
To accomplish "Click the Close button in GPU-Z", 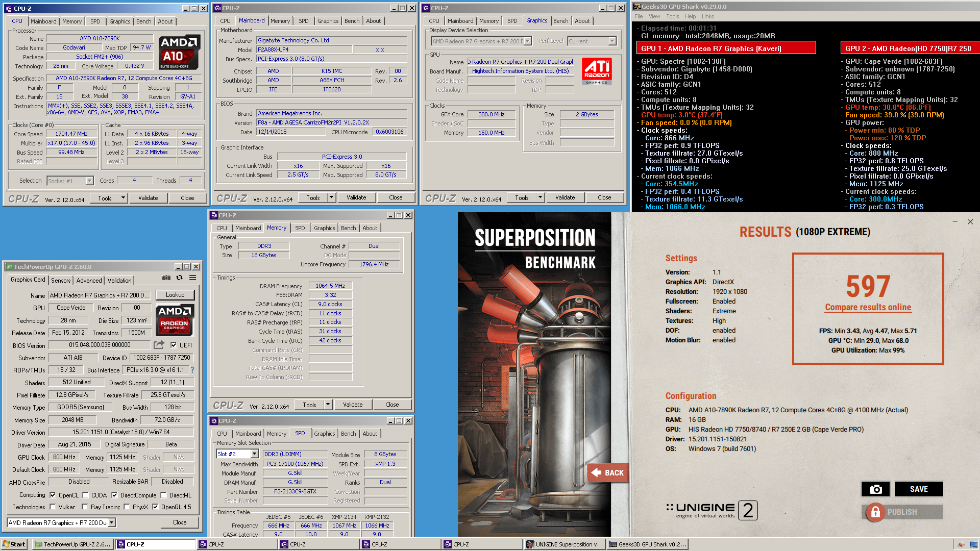I will 180,522.
